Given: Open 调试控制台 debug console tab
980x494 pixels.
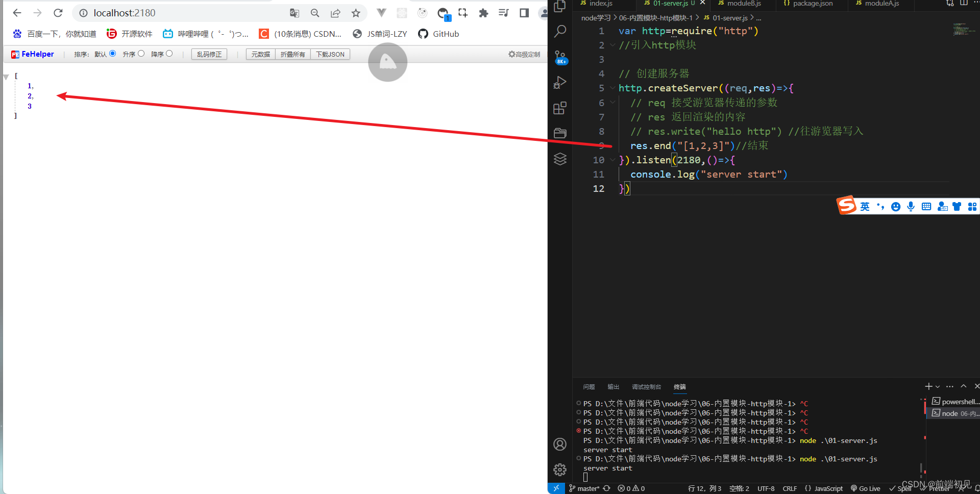Looking at the screenshot, I should 646,387.
